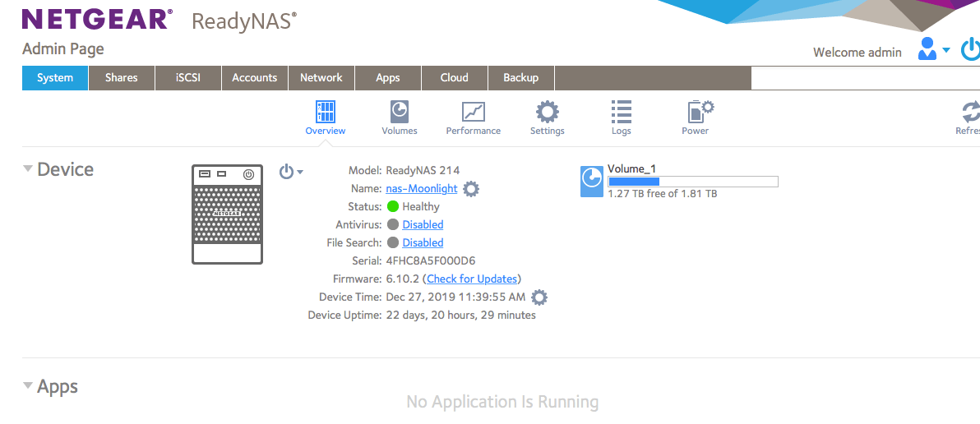980x424 pixels.
Task: Click the '1.27 TB free of 1.81 TB' text
Action: click(663, 194)
